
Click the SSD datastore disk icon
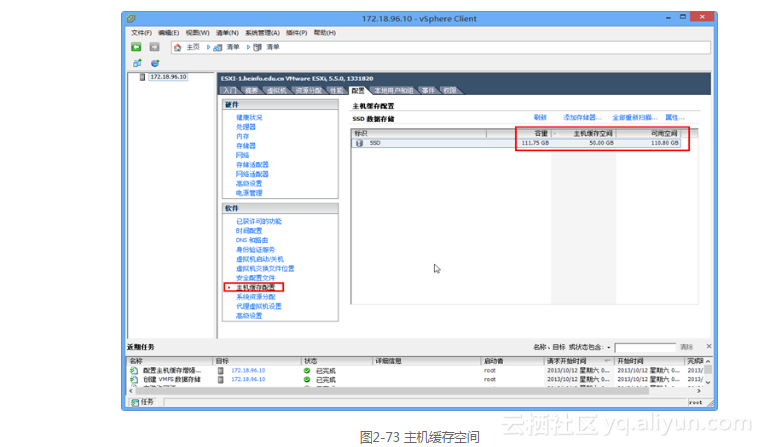pyautogui.click(x=359, y=143)
